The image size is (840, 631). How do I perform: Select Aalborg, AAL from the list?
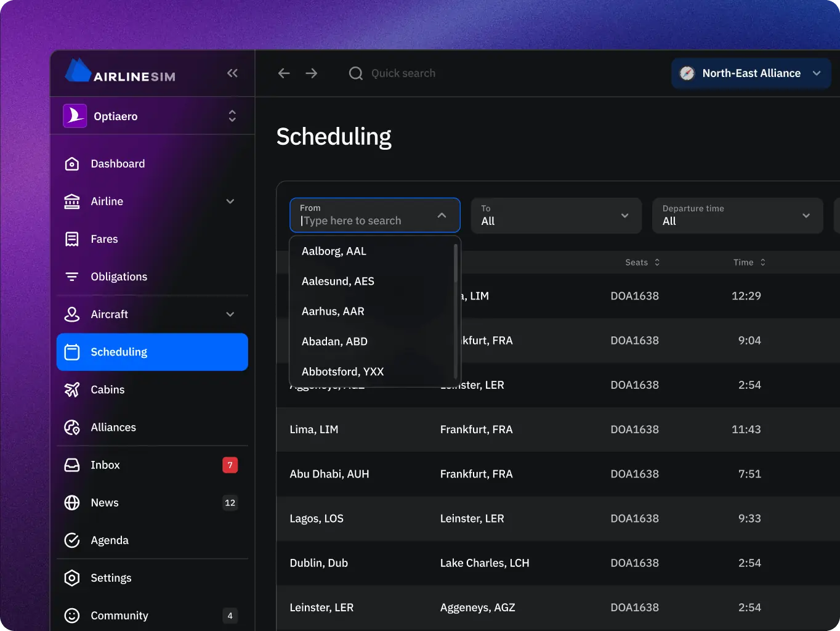(x=334, y=251)
